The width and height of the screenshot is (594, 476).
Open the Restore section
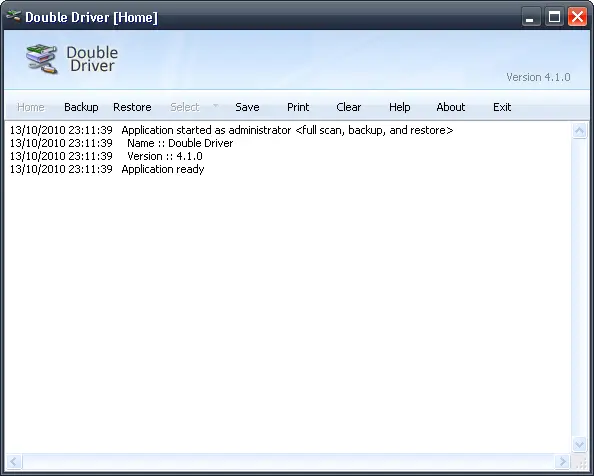[132, 107]
